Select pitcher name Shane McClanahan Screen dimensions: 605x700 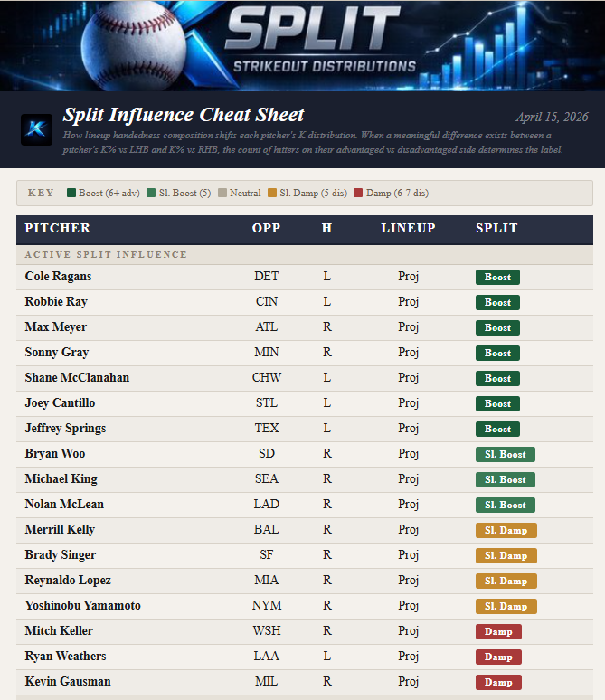point(77,378)
